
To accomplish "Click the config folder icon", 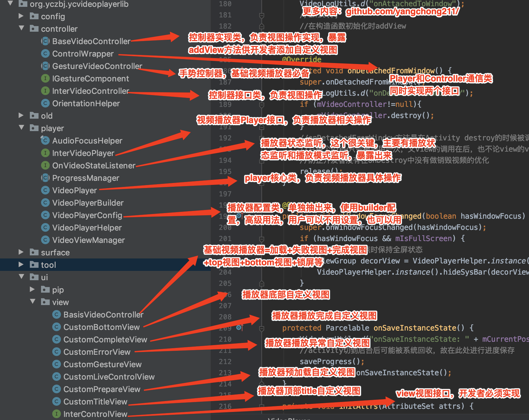I will pyautogui.click(x=34, y=16).
